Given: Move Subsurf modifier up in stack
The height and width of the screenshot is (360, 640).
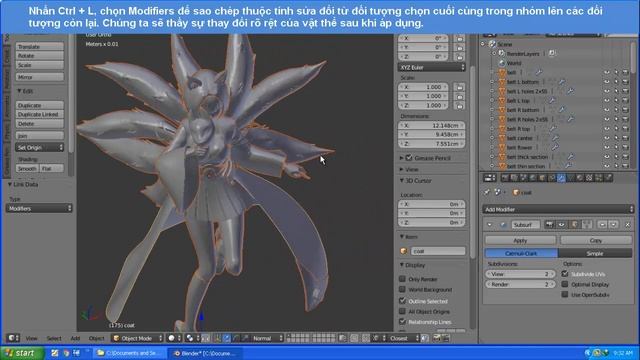Looking at the screenshot, I should (602, 224).
